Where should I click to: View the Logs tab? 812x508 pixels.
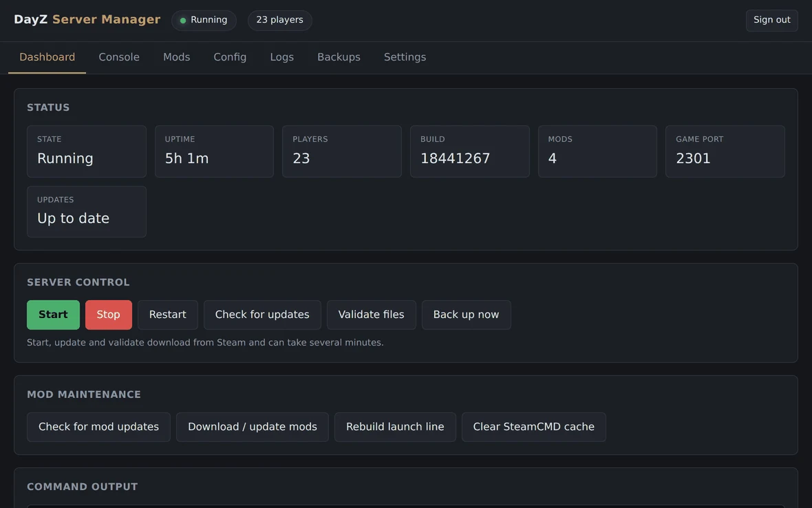[281, 57]
